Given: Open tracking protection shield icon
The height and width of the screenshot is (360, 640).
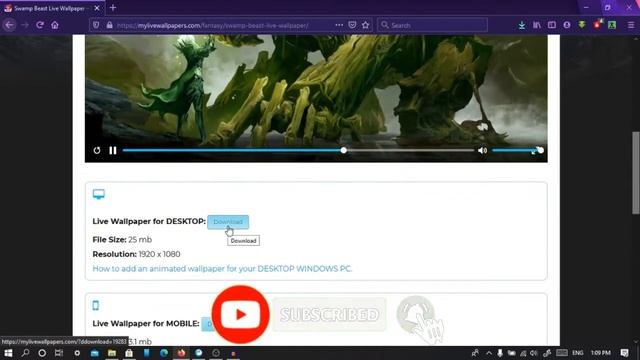Looking at the screenshot, I should point(96,25).
